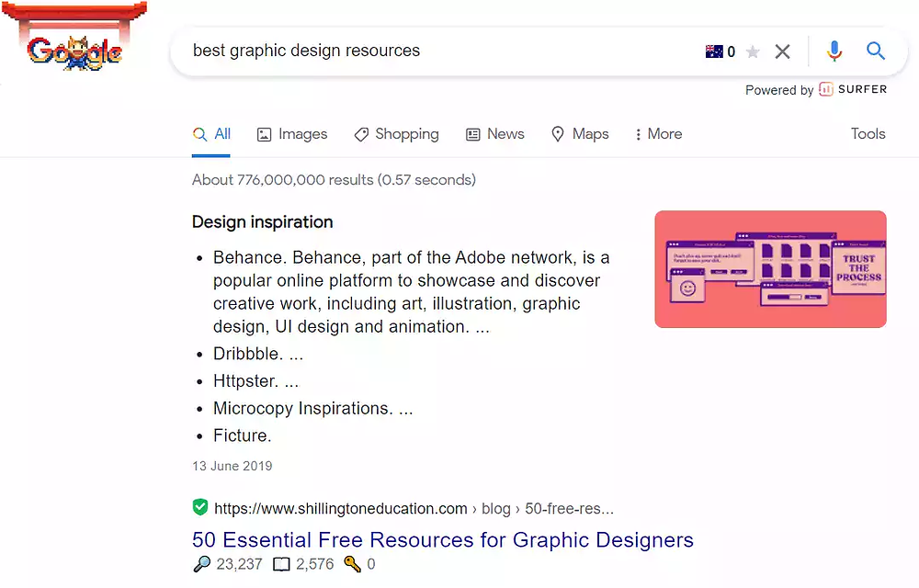Click the Google doodle logo
Screen dimensions: 919x588
(x=74, y=37)
